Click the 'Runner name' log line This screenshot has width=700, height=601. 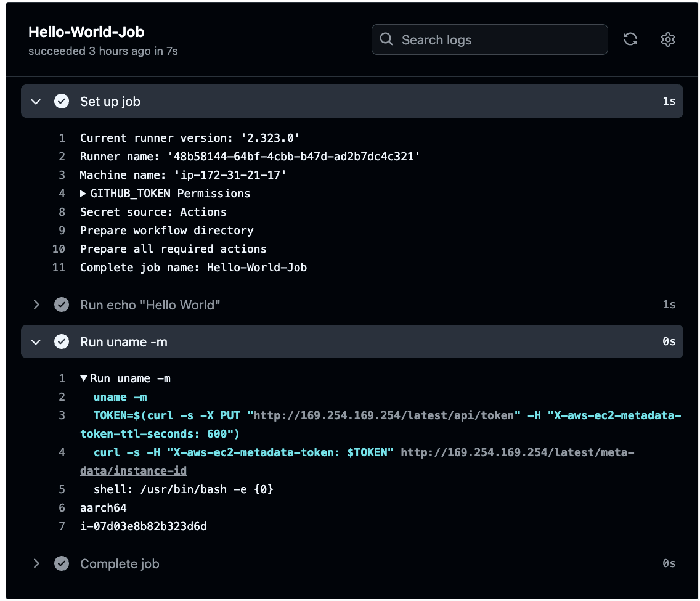(250, 157)
